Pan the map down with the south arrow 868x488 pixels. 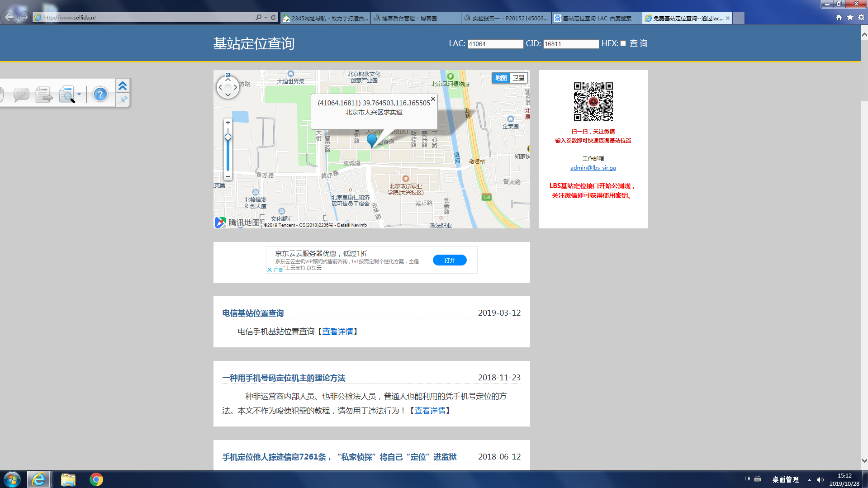click(228, 95)
